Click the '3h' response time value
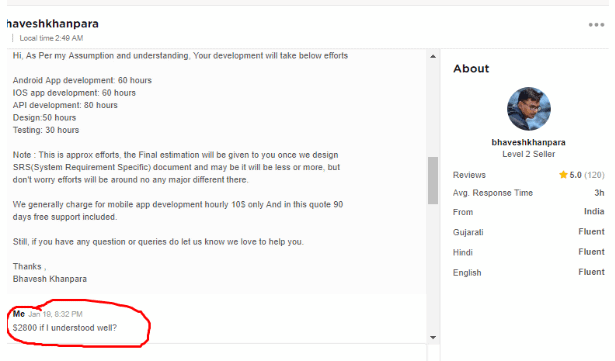Image resolution: width=615 pixels, height=361 pixels. pos(599,193)
